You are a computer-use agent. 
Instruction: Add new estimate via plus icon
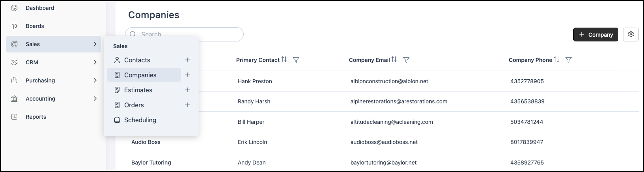[x=188, y=90]
